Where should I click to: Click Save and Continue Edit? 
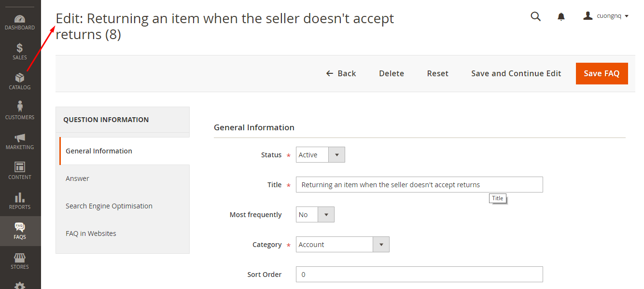coord(516,73)
